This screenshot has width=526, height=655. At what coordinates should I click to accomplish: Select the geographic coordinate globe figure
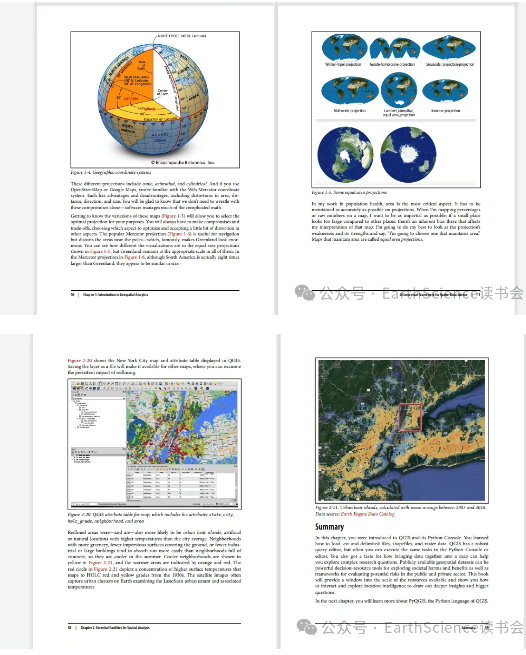(155, 99)
